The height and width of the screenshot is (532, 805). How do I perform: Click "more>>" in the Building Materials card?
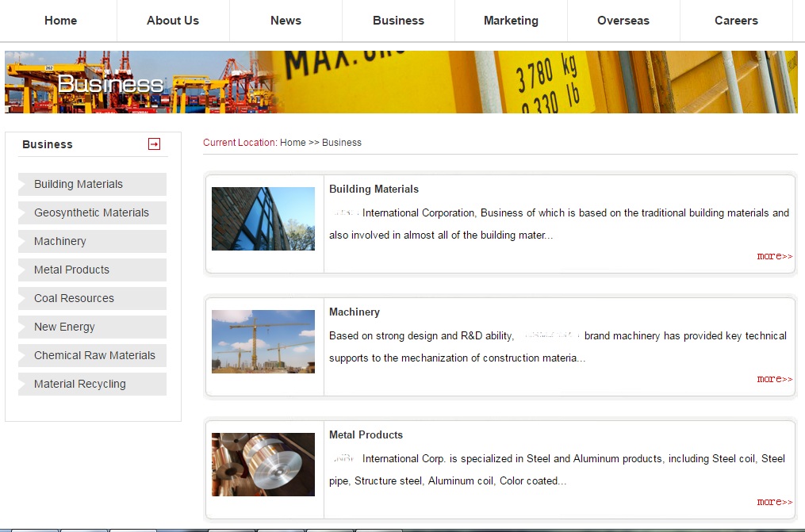774,256
